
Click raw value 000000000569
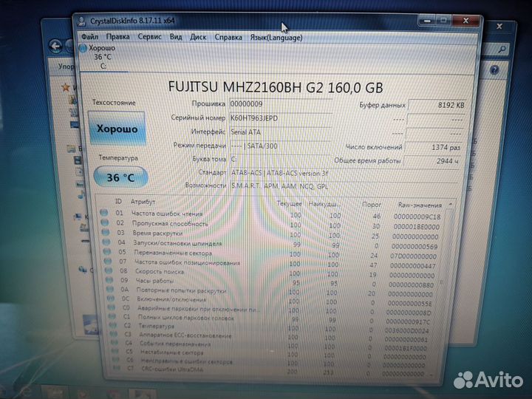pos(415,246)
